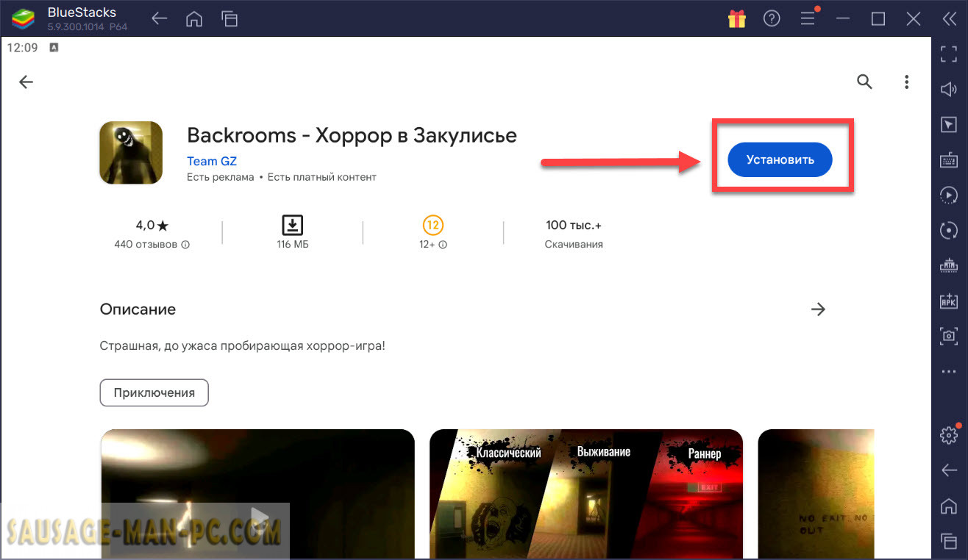This screenshot has height=560, width=968.
Task: Click the keyboard indicator icon beside 12:09
Action: click(54, 47)
